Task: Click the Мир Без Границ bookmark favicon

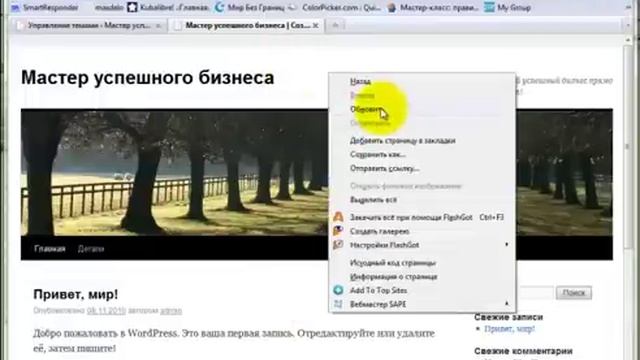Action: (220, 7)
